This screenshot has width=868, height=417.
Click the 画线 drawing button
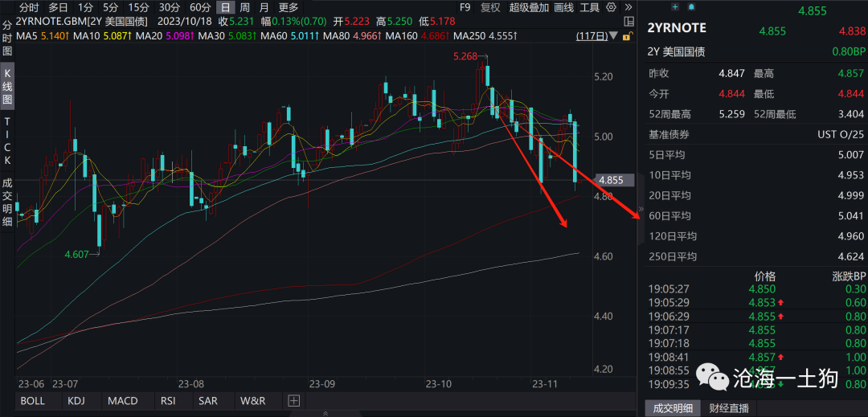pyautogui.click(x=564, y=7)
